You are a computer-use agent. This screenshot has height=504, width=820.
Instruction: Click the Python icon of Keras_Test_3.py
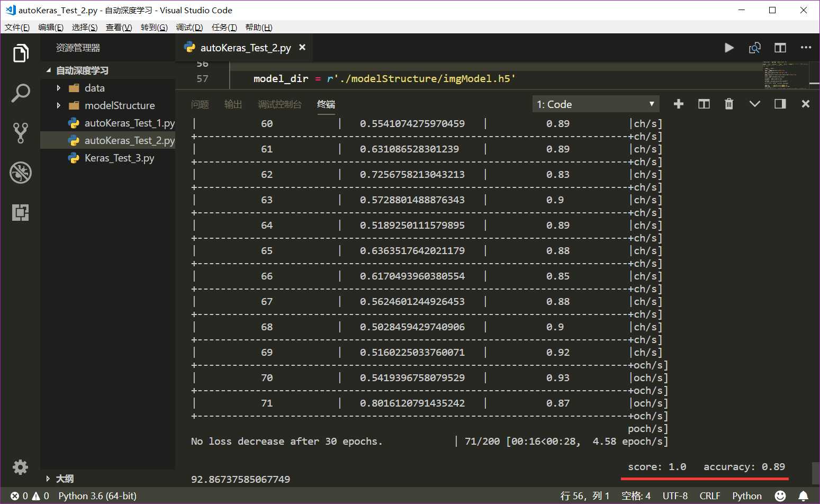[x=74, y=158]
